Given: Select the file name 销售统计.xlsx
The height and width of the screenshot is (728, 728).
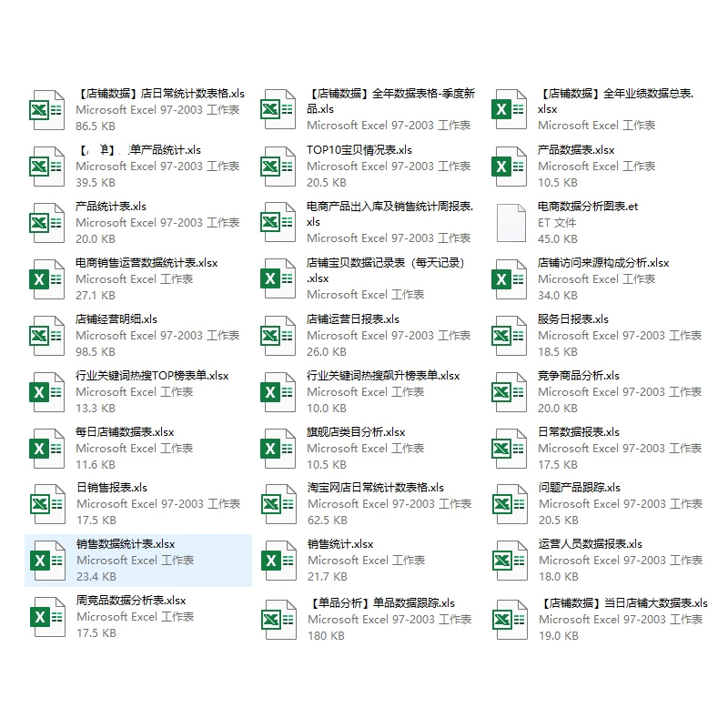Looking at the screenshot, I should pos(340,543).
